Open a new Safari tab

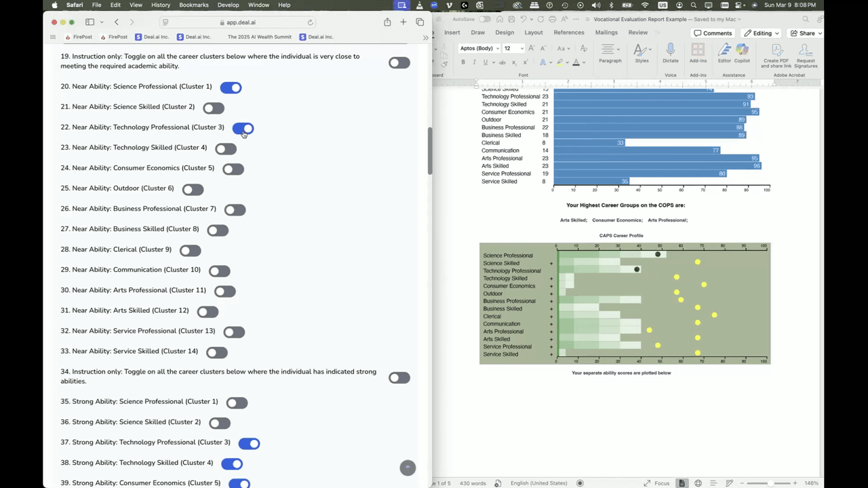click(403, 22)
